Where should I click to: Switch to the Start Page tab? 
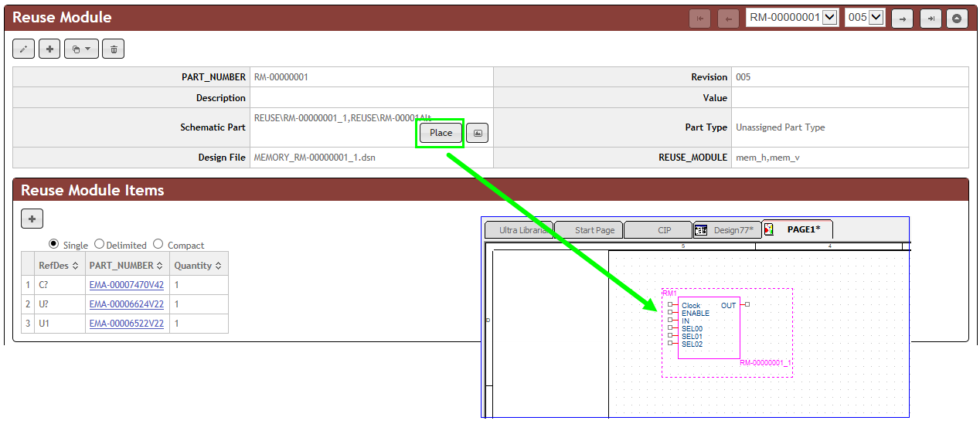(588, 230)
